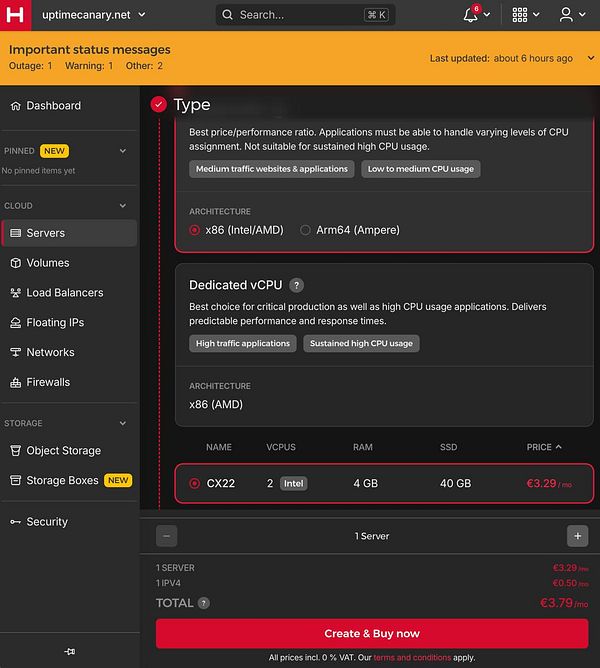
Task: Click the search magnifier icon
Action: (x=228, y=15)
